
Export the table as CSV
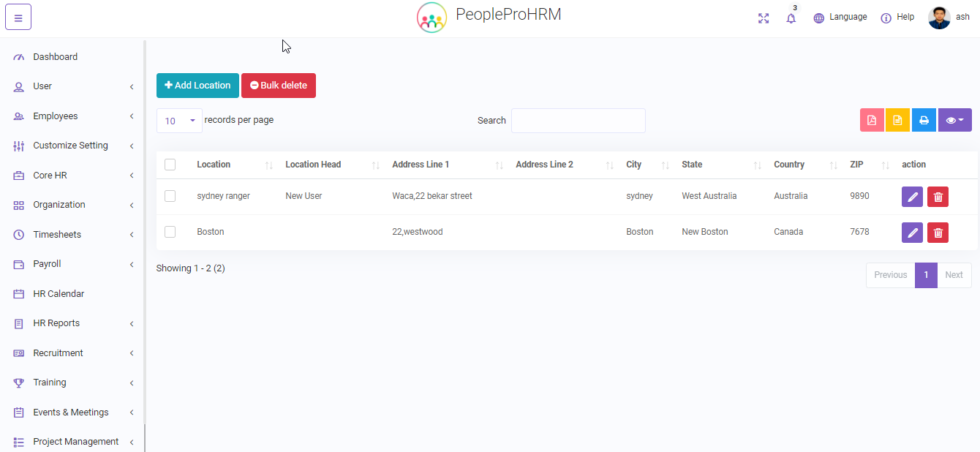(x=897, y=120)
